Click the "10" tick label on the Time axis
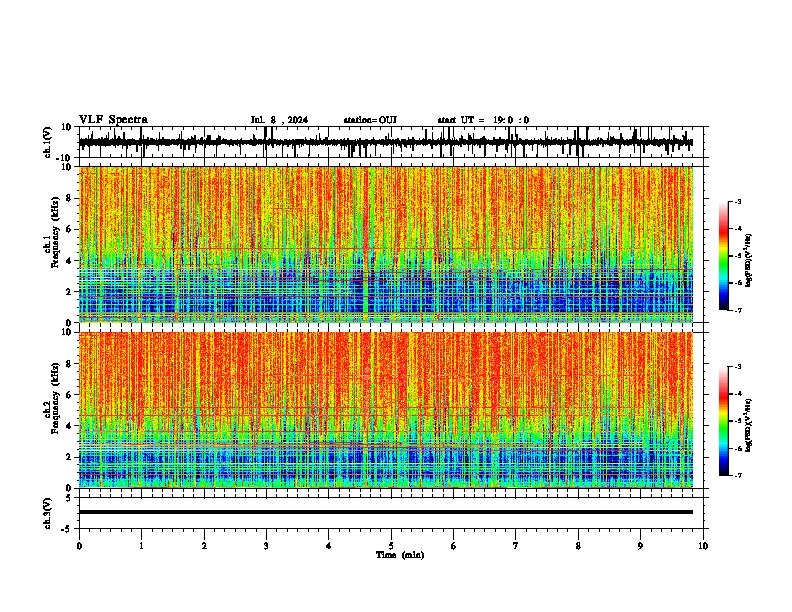792x612 pixels. pos(703,546)
